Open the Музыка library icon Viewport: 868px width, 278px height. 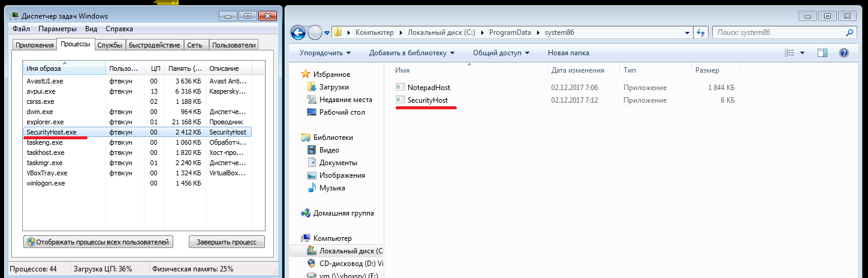312,188
